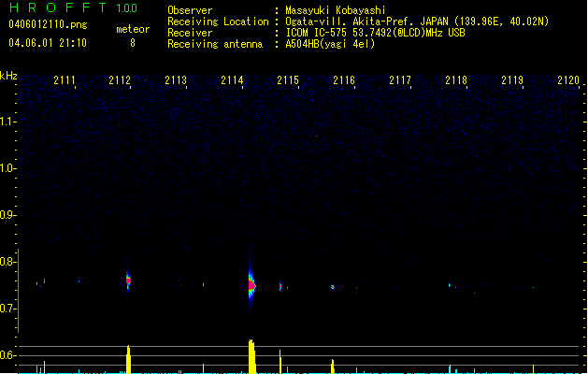The image size is (588, 374).
Task: Click the 1.1 kHz frequency axis label
Action: (x=7, y=122)
